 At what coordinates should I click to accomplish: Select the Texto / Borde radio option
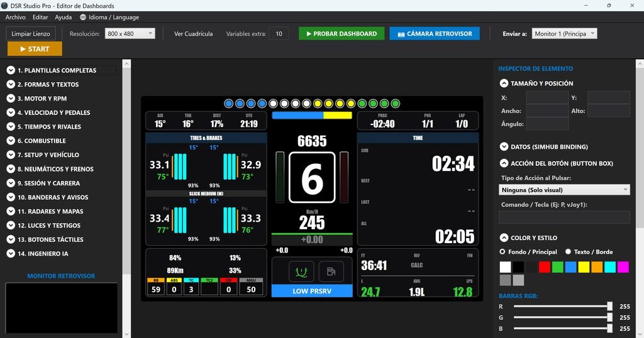pos(568,251)
